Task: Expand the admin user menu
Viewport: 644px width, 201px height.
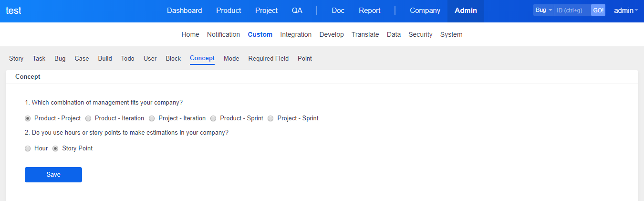Action: pos(625,11)
